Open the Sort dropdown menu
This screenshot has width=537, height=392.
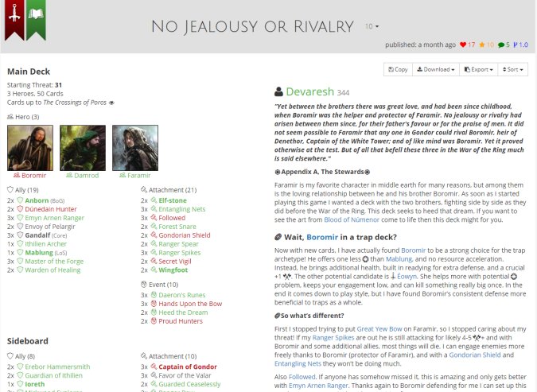(x=512, y=69)
